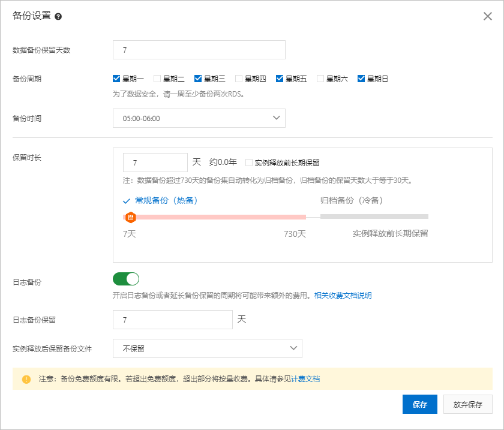Close the 备份设置 dialog with the X icon

pos(488,16)
